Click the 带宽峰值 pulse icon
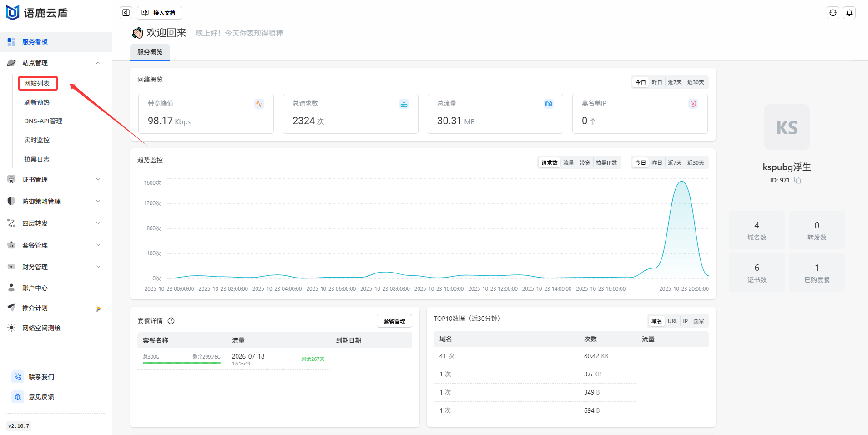 point(259,104)
